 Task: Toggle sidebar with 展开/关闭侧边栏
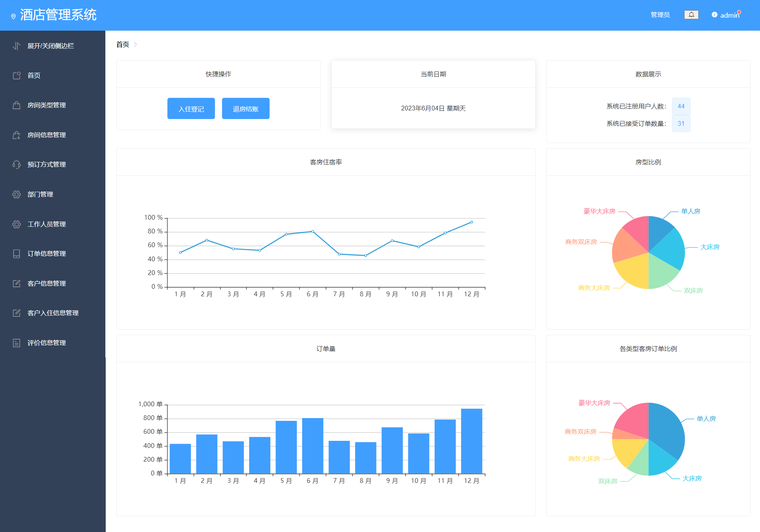pos(50,46)
